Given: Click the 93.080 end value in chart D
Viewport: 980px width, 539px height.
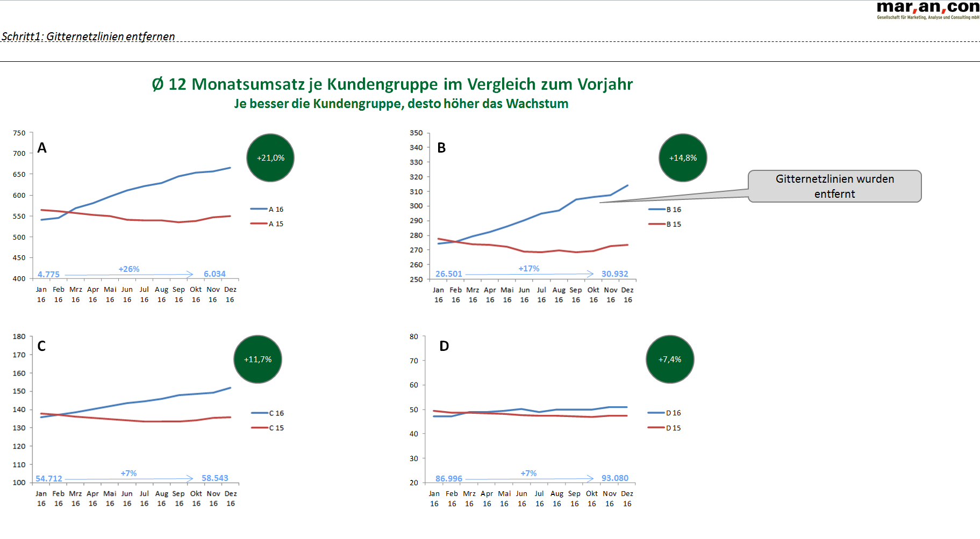Looking at the screenshot, I should [614, 478].
